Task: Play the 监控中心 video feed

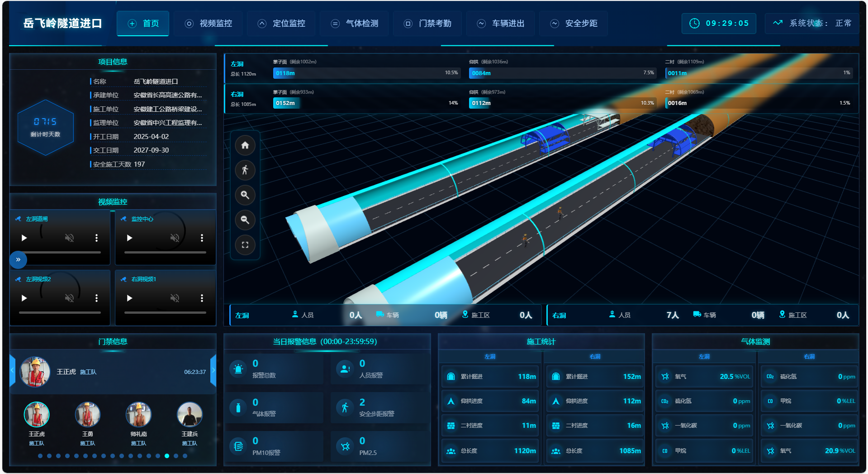Action: (130, 238)
